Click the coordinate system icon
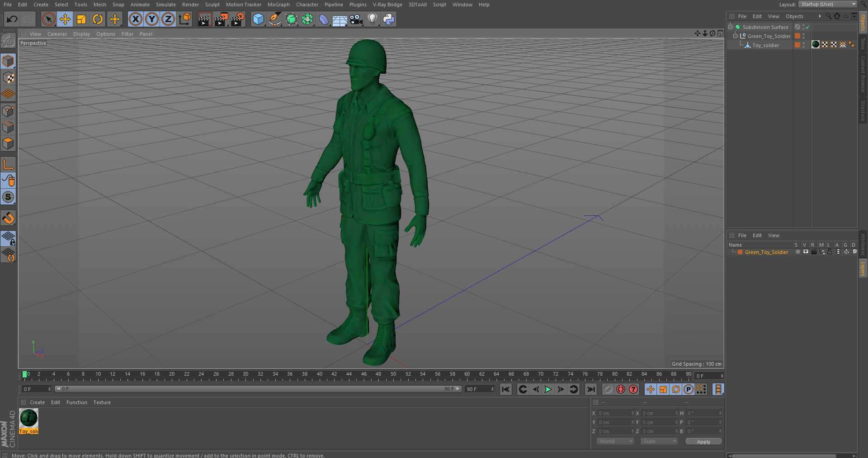The image size is (868, 458). (x=185, y=19)
